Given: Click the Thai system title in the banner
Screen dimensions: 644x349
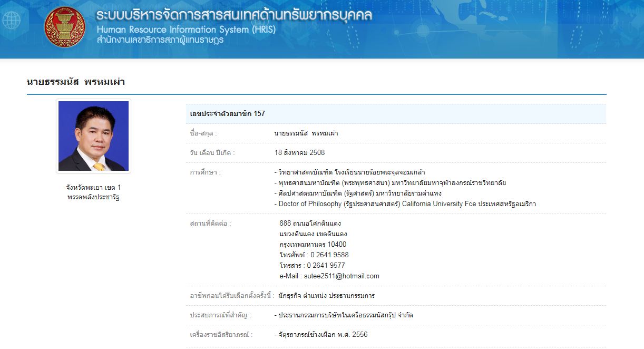Looking at the screenshot, I should pos(234,15).
